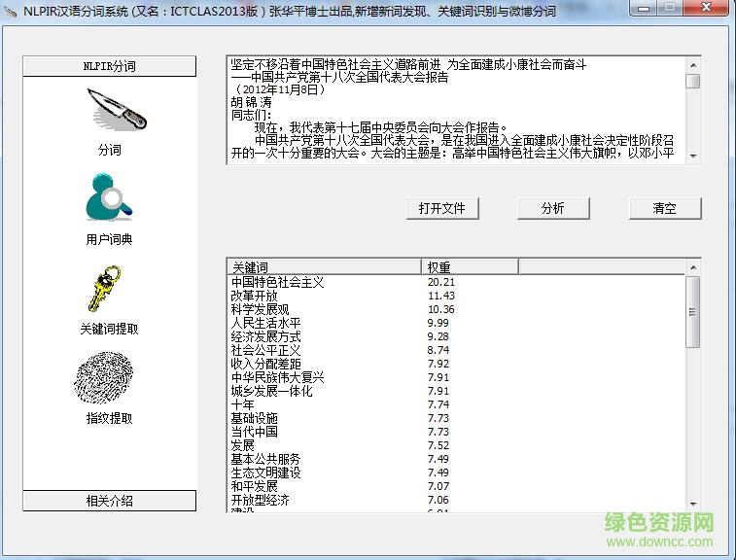Click the 分词 label under knife
Image resolution: width=736 pixels, height=560 pixels.
pyautogui.click(x=109, y=151)
